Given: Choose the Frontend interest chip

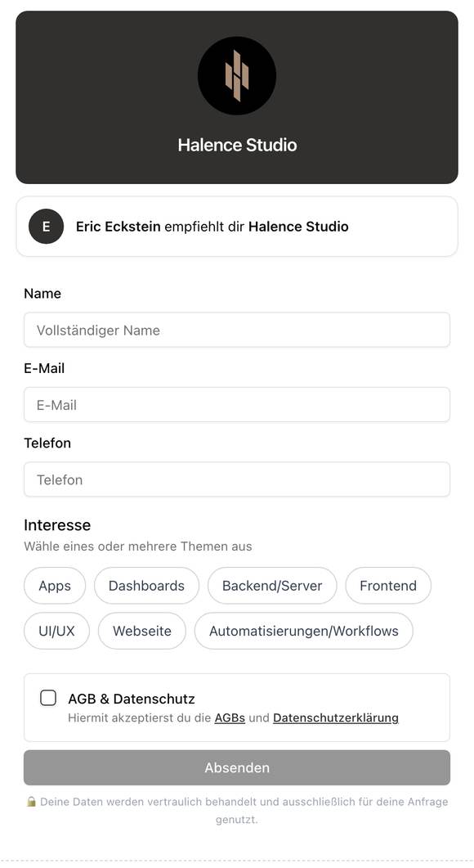Looking at the screenshot, I should (x=388, y=586).
